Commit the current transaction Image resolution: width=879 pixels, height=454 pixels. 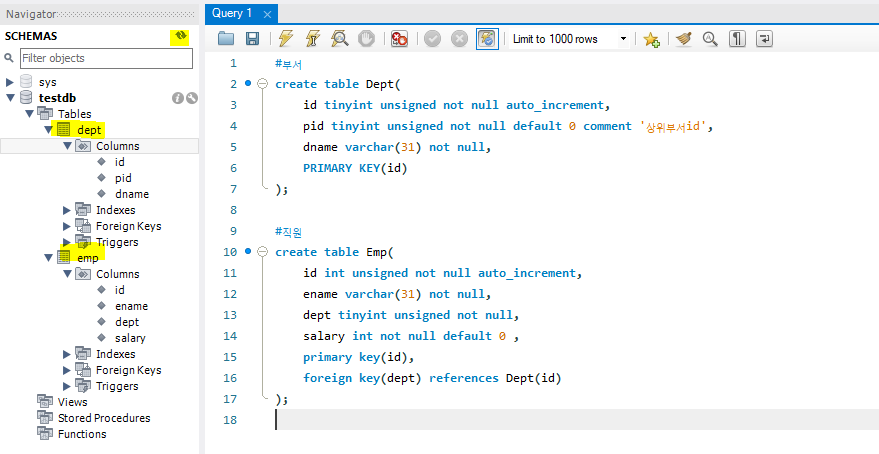tap(432, 39)
